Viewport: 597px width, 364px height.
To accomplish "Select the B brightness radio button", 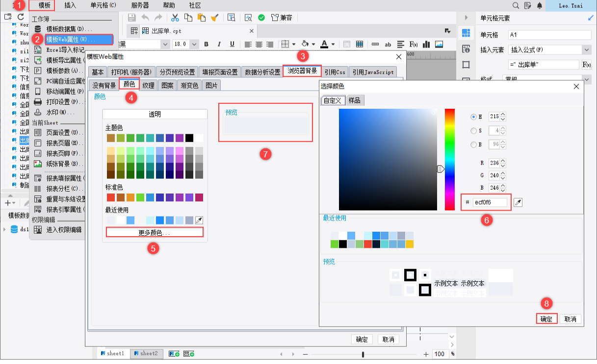I will (x=473, y=145).
